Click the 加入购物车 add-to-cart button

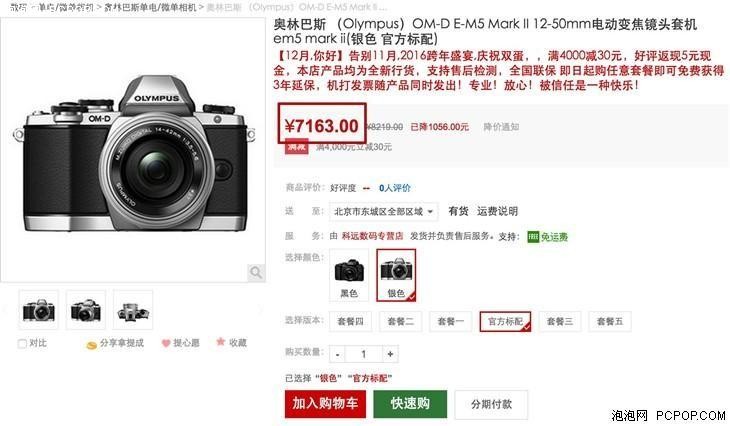(325, 404)
